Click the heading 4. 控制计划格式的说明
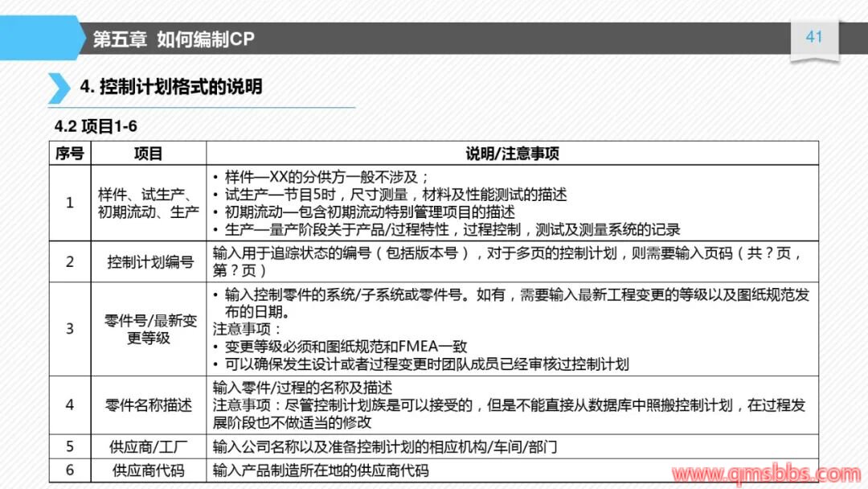 [x=171, y=87]
